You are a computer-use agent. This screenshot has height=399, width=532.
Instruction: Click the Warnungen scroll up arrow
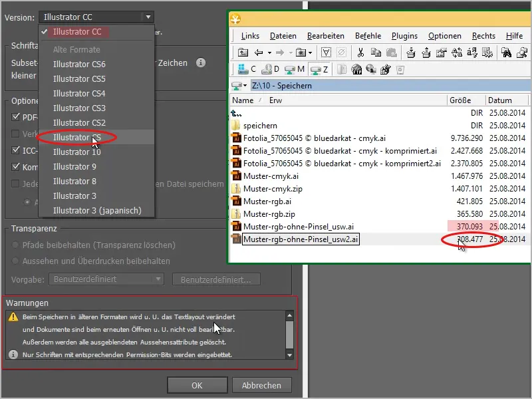click(x=289, y=315)
